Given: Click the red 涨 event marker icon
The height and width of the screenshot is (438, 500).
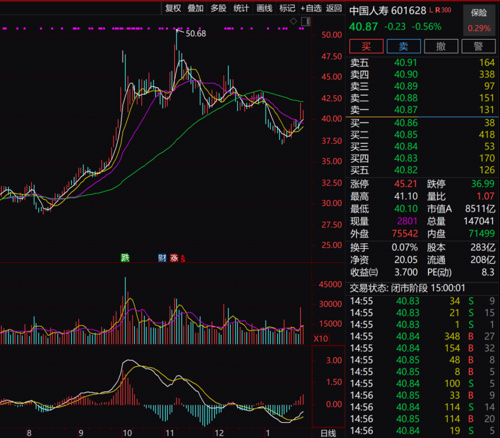Looking at the screenshot, I should [x=174, y=257].
